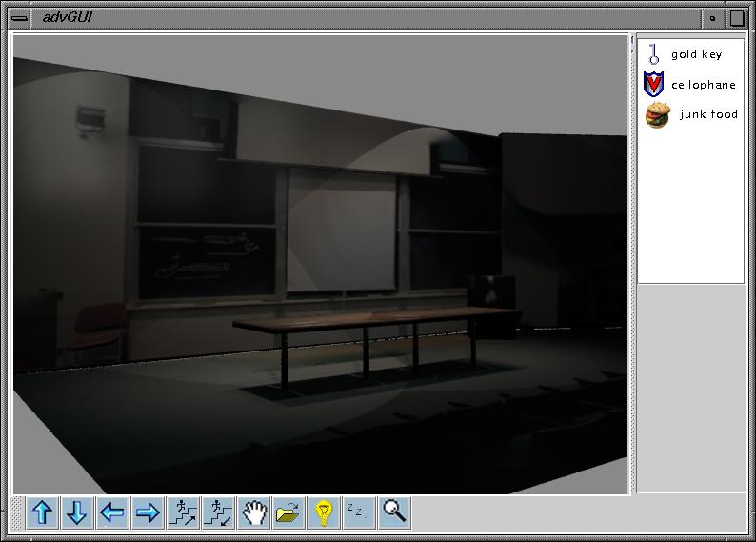Click the open folder icon

(288, 513)
